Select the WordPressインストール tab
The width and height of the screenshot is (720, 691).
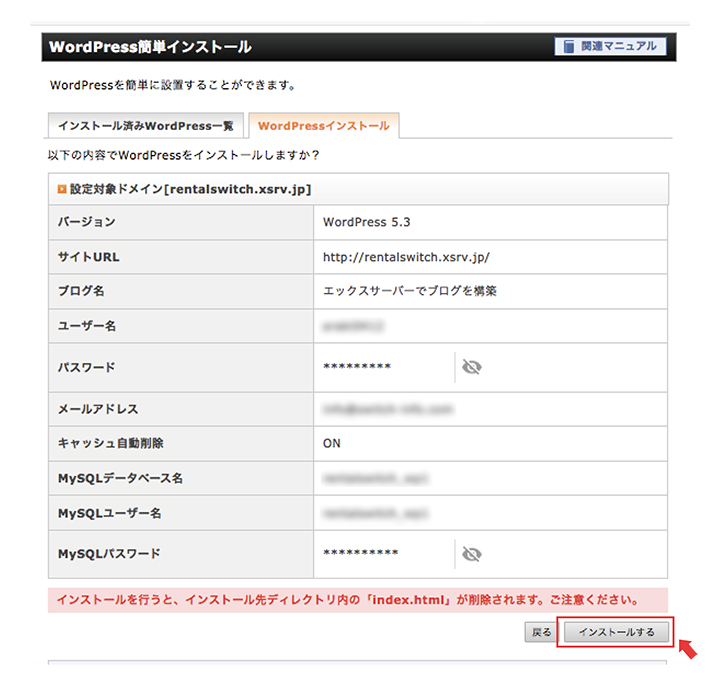pyautogui.click(x=324, y=125)
